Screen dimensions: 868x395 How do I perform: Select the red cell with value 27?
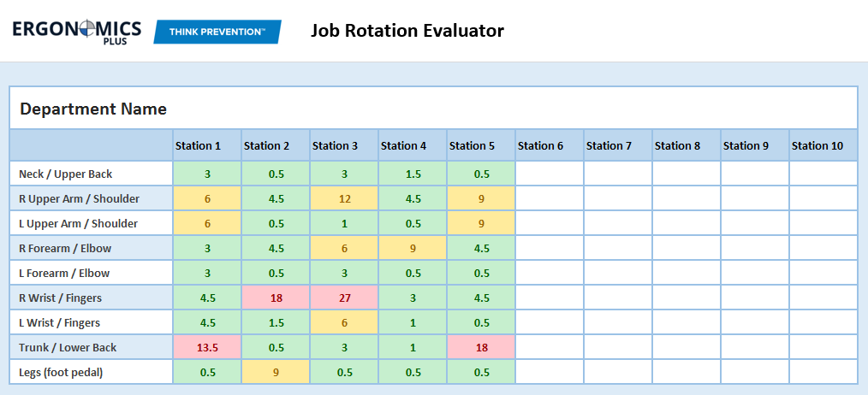(344, 298)
